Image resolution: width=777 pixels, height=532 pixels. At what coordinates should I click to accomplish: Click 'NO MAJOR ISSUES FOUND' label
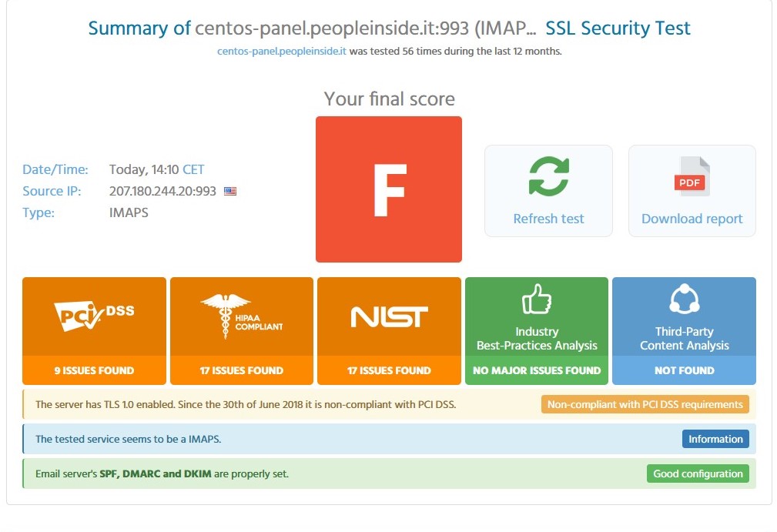tap(537, 370)
